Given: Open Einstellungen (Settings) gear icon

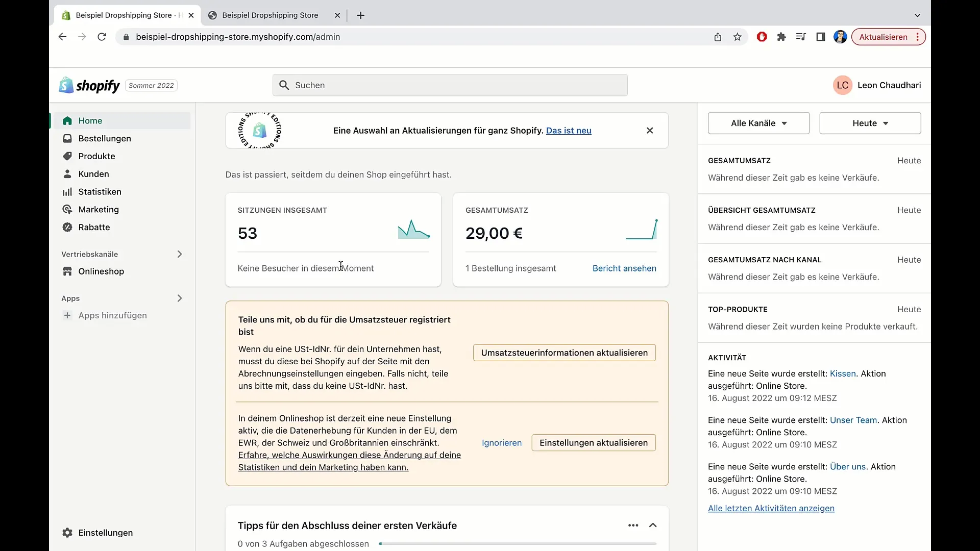Looking at the screenshot, I should click(x=67, y=533).
